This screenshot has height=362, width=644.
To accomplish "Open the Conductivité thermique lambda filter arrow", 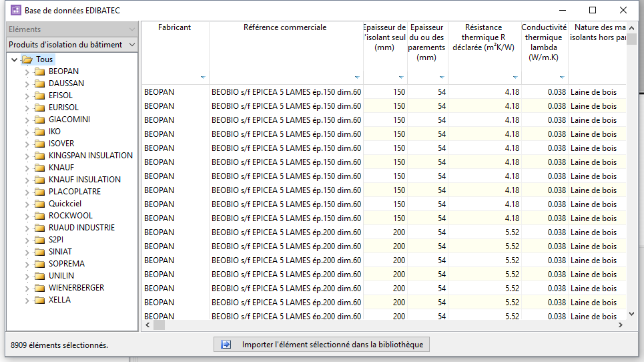I will pos(562,77).
